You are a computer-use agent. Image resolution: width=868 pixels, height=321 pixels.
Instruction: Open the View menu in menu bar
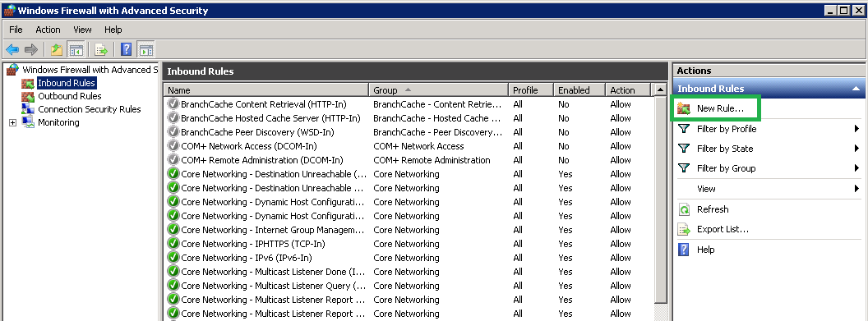[82, 30]
